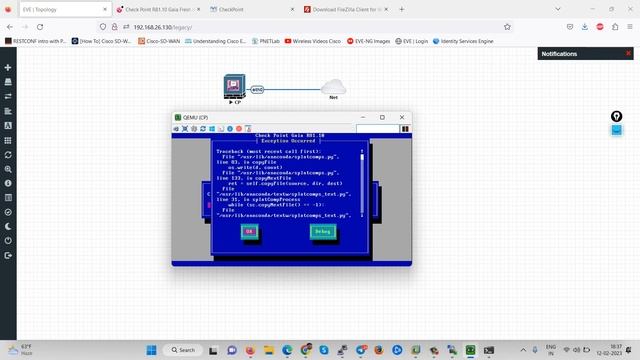640x360 pixels.
Task: Click the blue square icon below lock
Action: pyautogui.click(x=616, y=130)
